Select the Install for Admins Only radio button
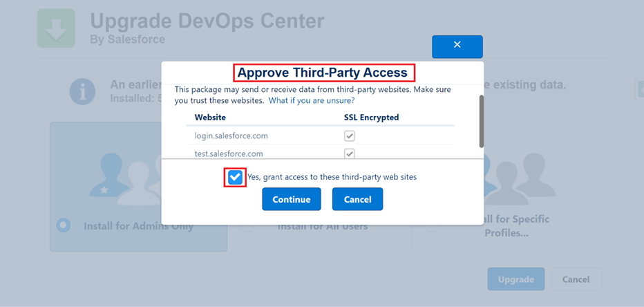 coord(64,225)
